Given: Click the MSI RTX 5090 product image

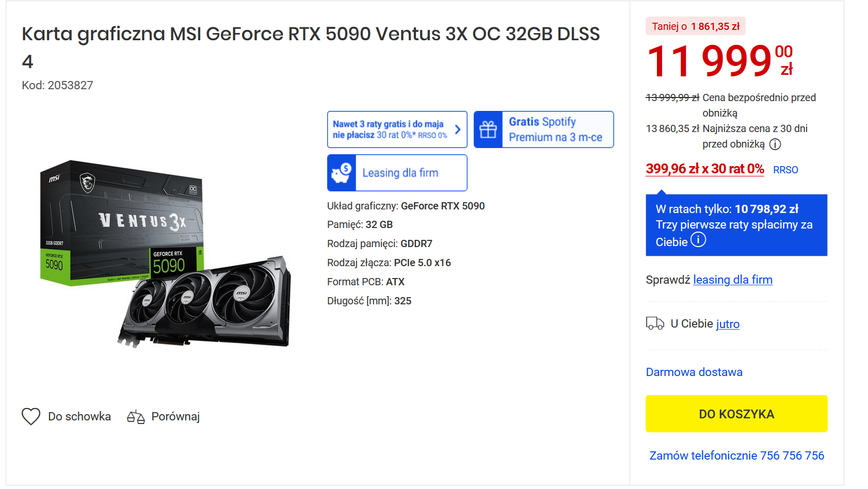Looking at the screenshot, I should 166,253.
